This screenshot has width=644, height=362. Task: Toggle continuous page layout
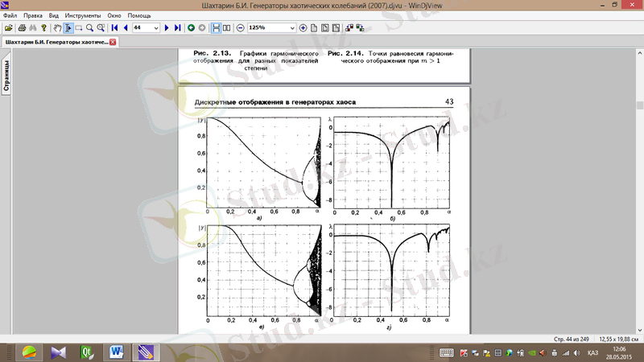tap(216, 27)
